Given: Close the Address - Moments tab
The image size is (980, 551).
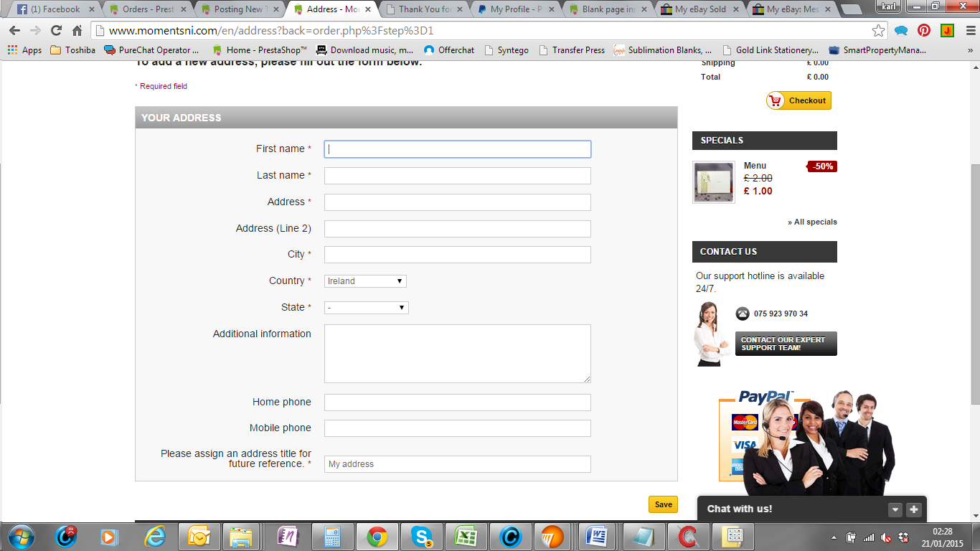Looking at the screenshot, I should click(x=368, y=9).
